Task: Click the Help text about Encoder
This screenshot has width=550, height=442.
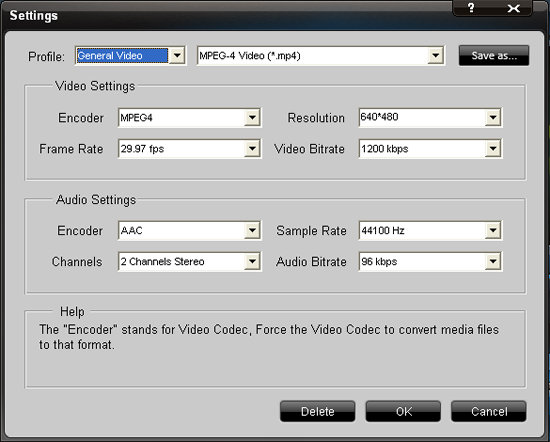Action: [269, 337]
